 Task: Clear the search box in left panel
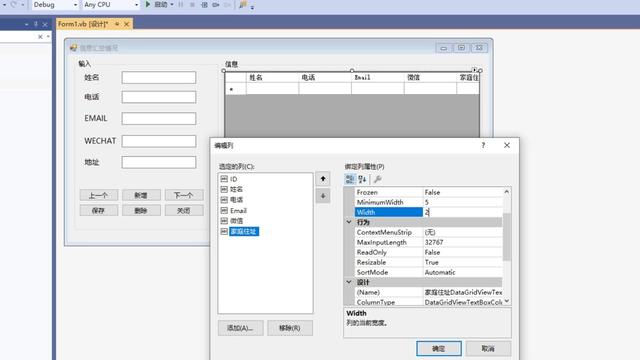tap(40, 37)
